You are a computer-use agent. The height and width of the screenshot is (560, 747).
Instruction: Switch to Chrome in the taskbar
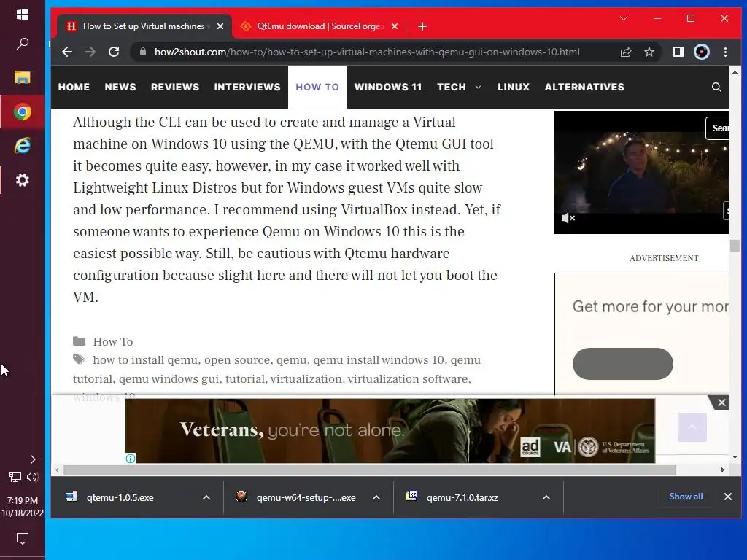tap(23, 112)
